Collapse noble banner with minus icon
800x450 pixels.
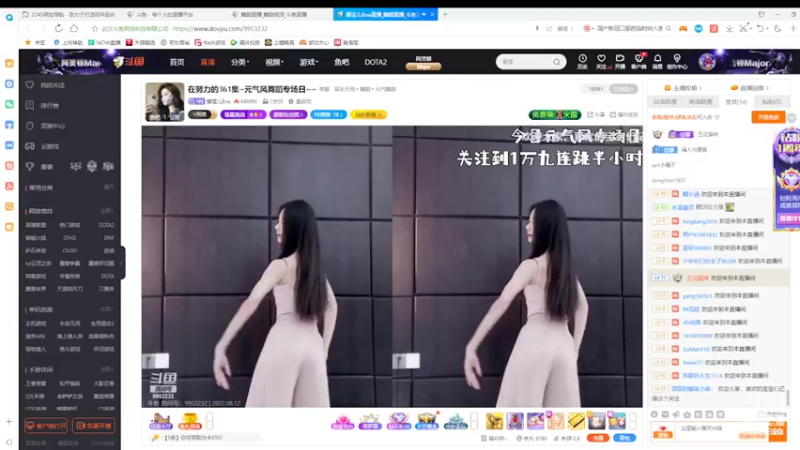[x=791, y=118]
